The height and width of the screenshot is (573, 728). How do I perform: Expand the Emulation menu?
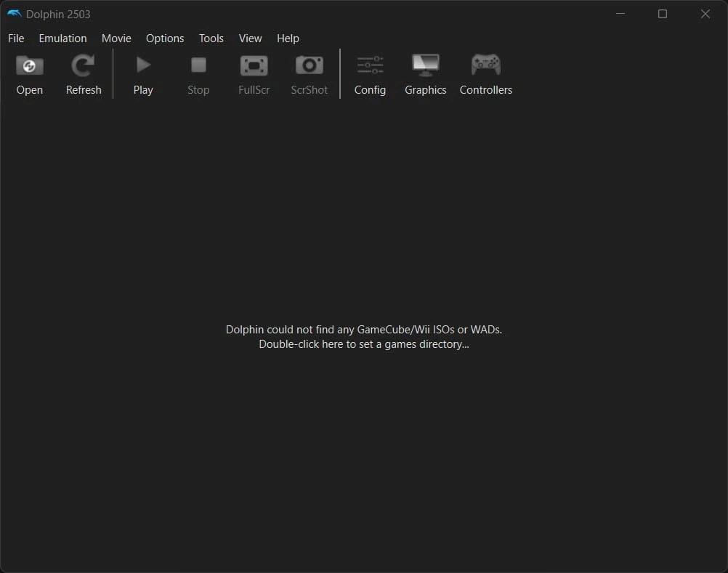(62, 38)
